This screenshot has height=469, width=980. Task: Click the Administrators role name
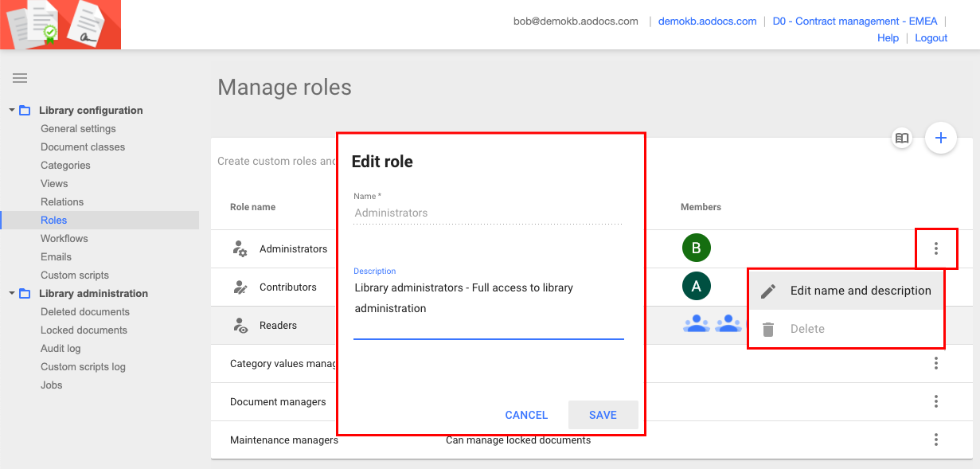pos(293,249)
